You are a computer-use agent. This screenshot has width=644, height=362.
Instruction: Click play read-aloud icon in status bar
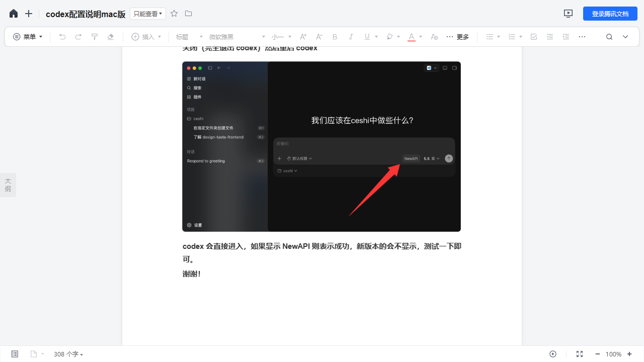click(553, 354)
